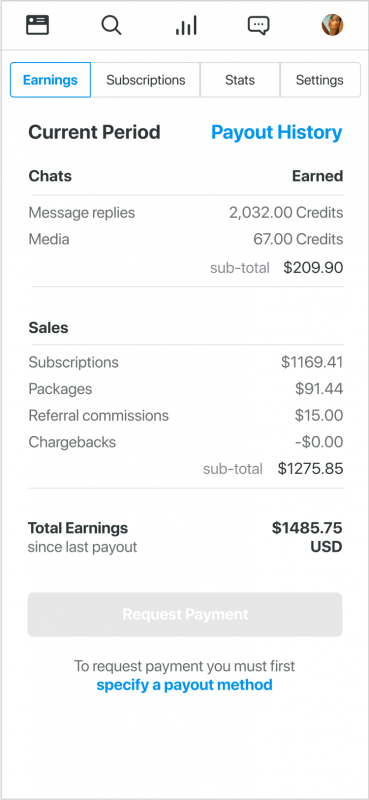Click the Media credits row
Viewport: 369px width, 800px height.
186,239
